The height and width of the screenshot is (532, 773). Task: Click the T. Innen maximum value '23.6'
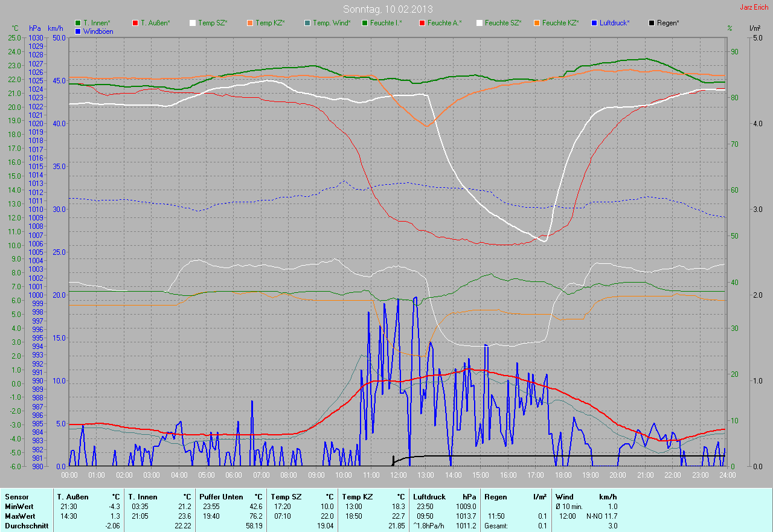(x=185, y=516)
